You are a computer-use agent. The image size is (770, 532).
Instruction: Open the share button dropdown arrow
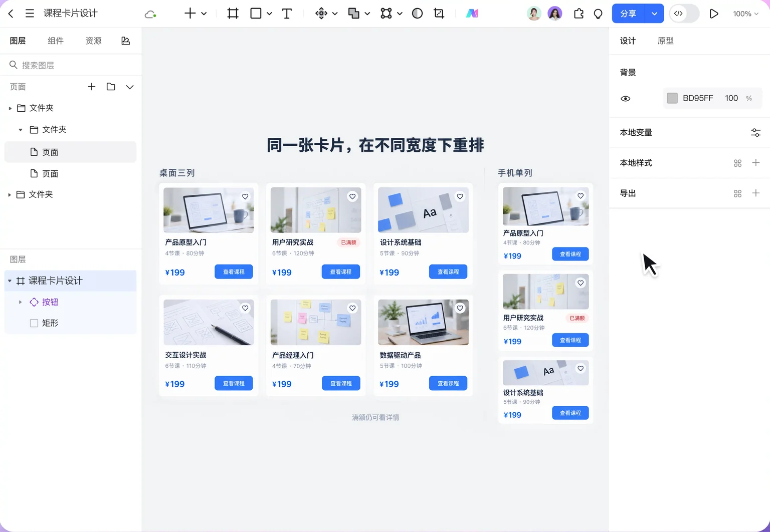[x=654, y=14]
